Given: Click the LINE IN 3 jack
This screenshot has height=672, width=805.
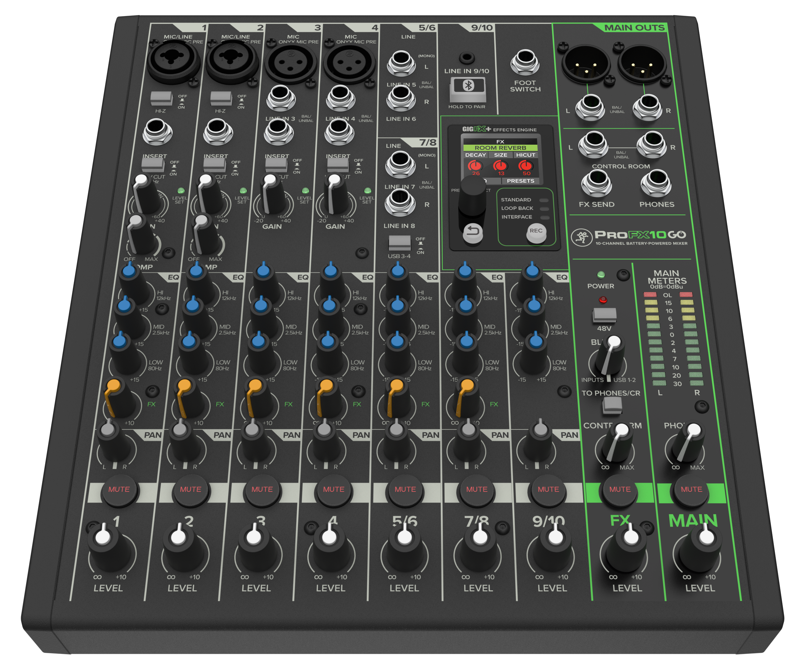Looking at the screenshot, I should [281, 97].
